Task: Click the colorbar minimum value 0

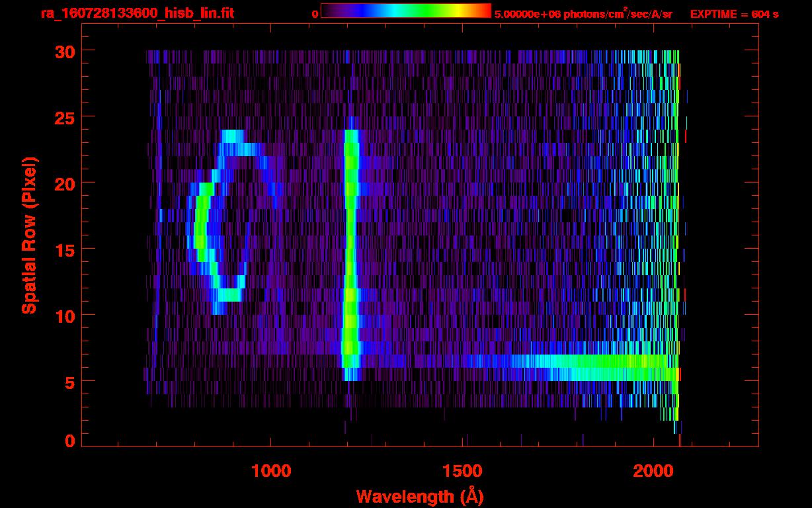Action: point(315,14)
